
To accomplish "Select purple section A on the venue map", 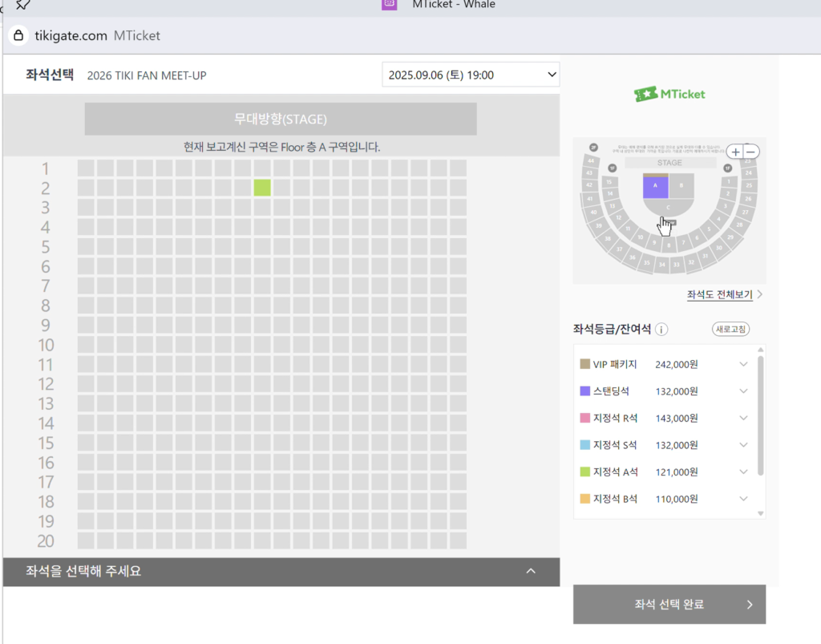I will pos(655,187).
